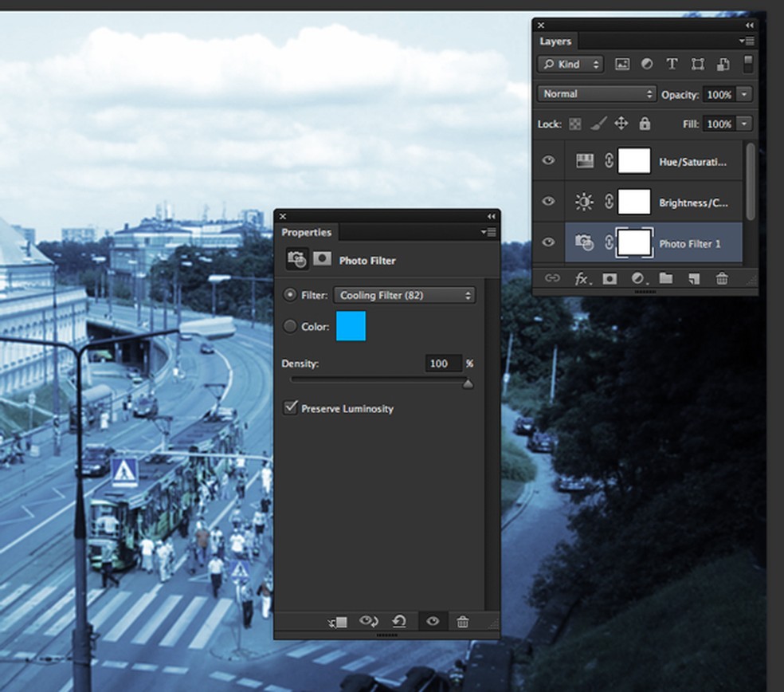Click the lock all padlock icon
The width and height of the screenshot is (784, 692).
tap(645, 124)
